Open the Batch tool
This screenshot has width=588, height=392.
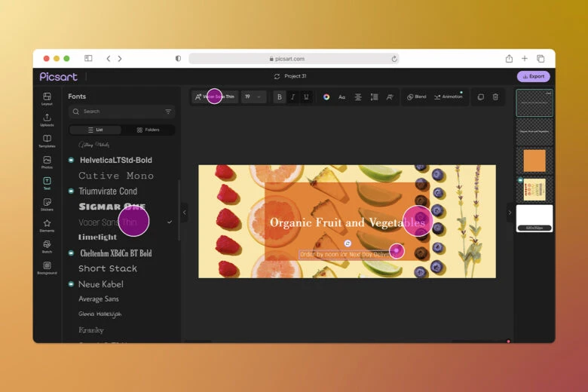47,247
